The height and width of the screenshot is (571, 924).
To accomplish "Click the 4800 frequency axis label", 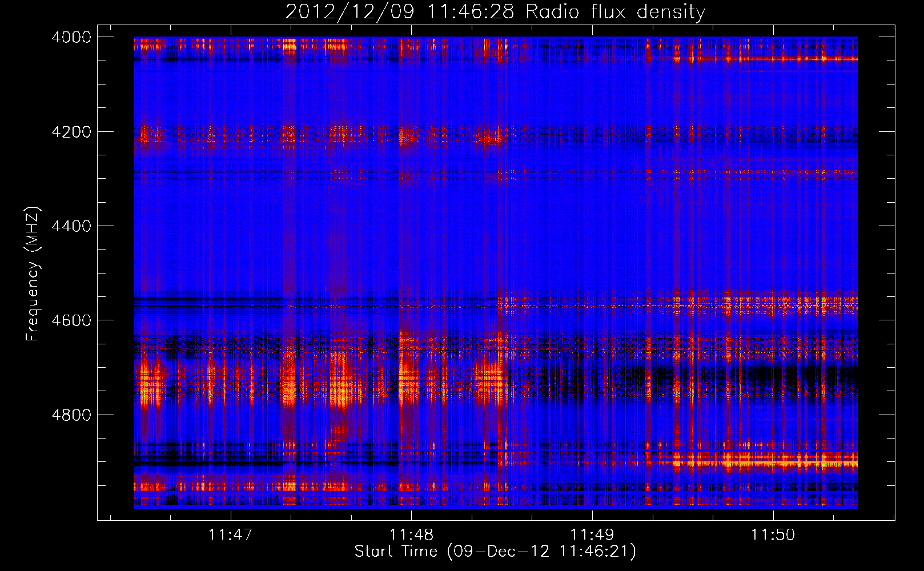I will coord(71,415).
